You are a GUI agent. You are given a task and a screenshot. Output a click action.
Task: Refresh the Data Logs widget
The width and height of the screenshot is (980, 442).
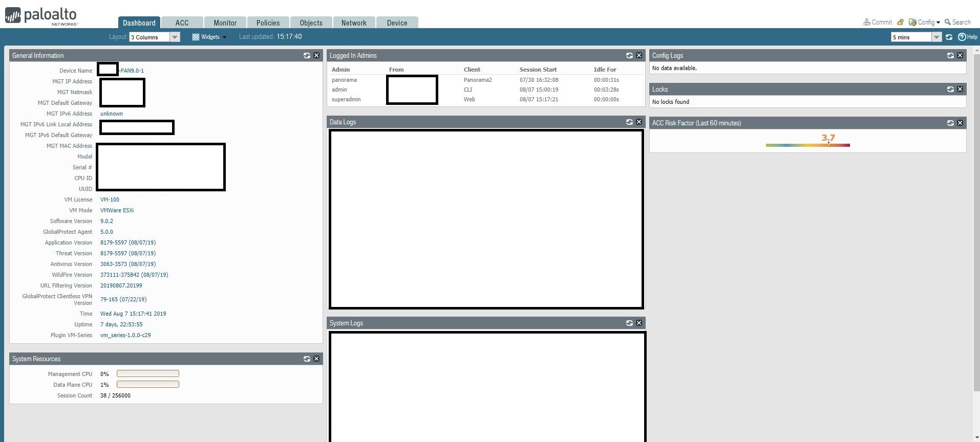point(629,122)
